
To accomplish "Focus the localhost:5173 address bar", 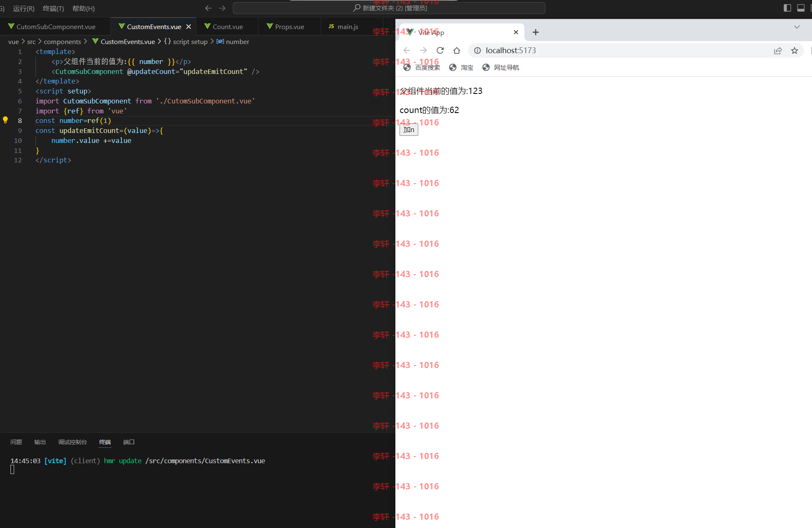I will pos(624,50).
